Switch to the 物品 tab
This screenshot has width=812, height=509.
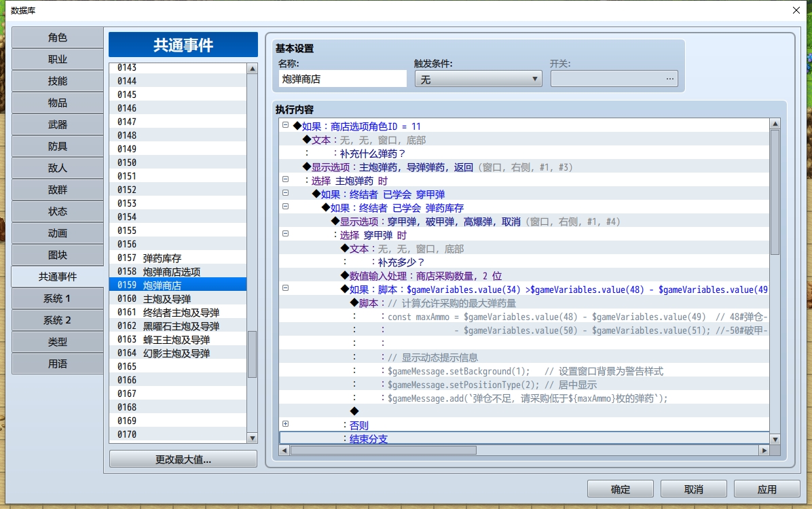click(x=58, y=103)
